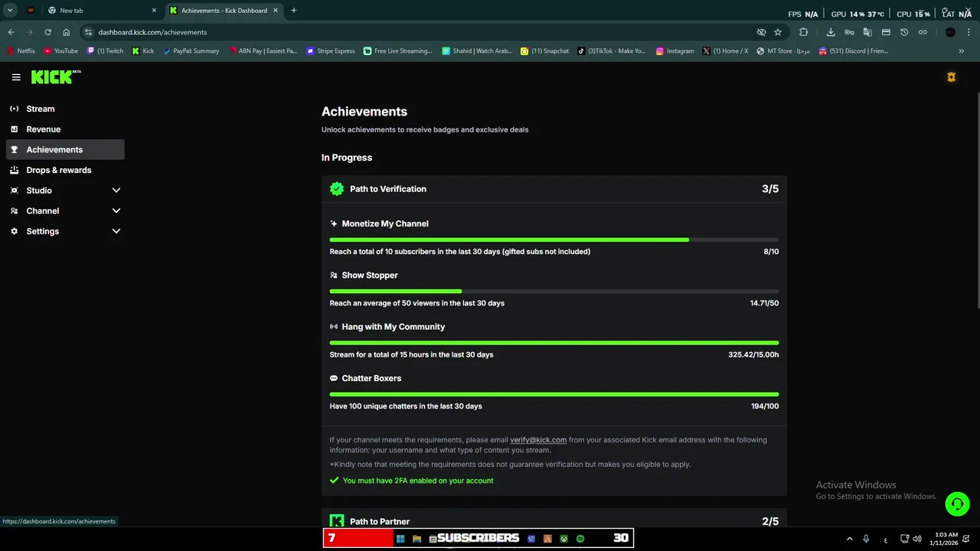980x551 pixels.
Task: Select Achievements in the sidebar
Action: click(65, 149)
